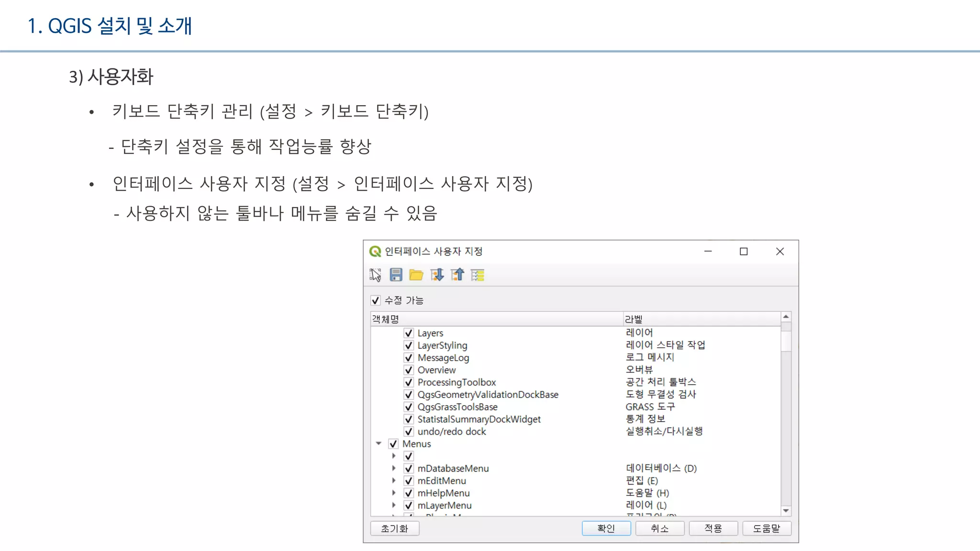Click the label cell GRASS 도구
Screen dimensions: 980x551
point(650,407)
